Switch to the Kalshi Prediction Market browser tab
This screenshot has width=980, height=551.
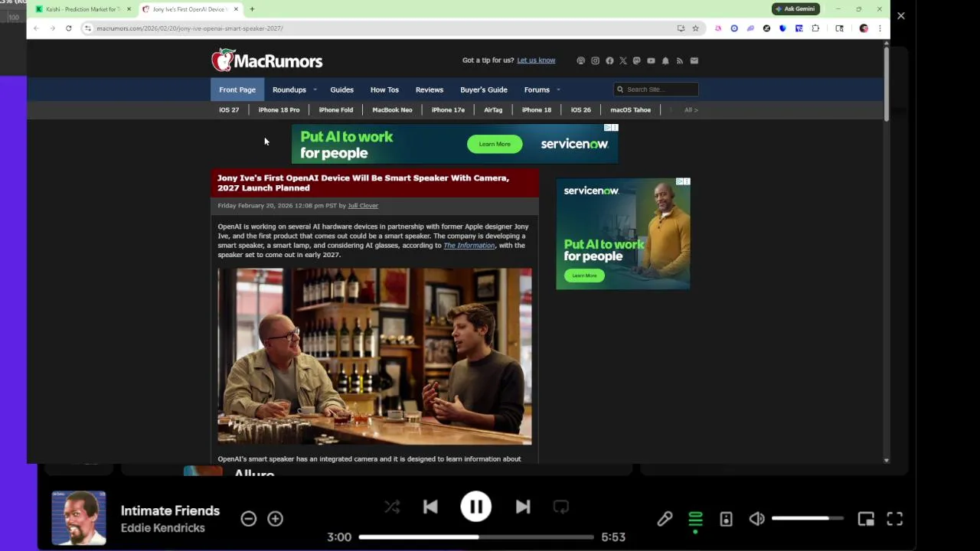(x=83, y=9)
